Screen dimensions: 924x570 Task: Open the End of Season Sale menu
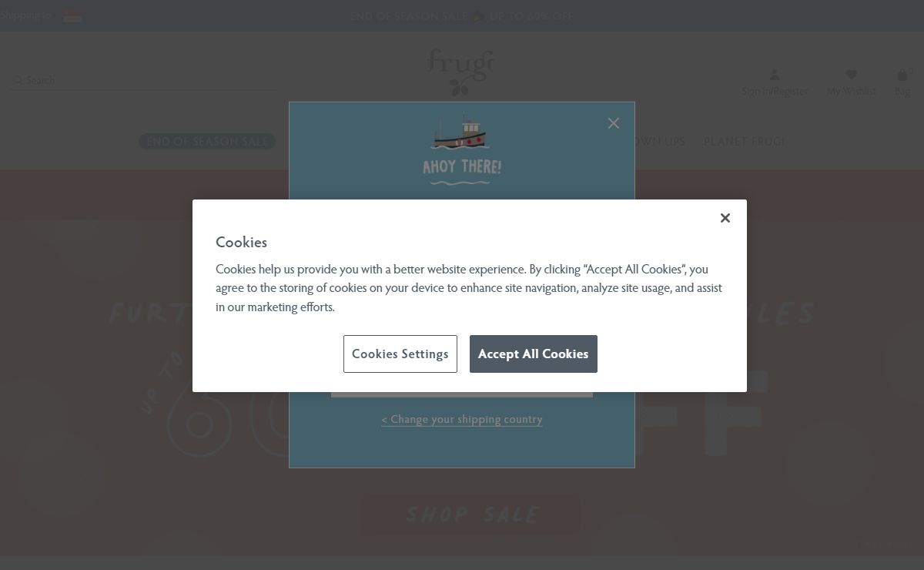tap(207, 142)
